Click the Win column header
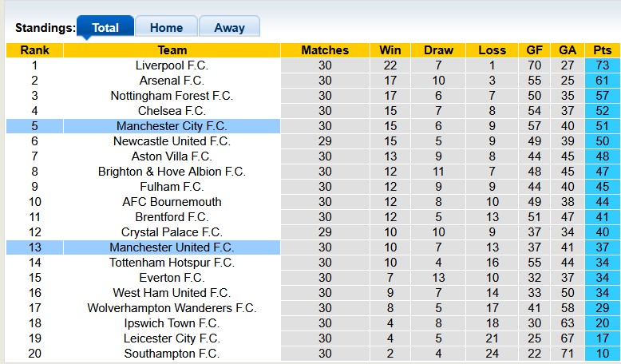The height and width of the screenshot is (364, 621). tap(390, 50)
